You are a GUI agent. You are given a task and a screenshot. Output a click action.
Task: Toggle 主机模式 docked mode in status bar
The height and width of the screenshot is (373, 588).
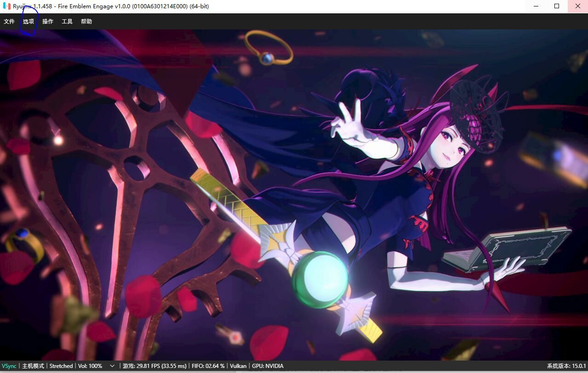click(x=33, y=366)
